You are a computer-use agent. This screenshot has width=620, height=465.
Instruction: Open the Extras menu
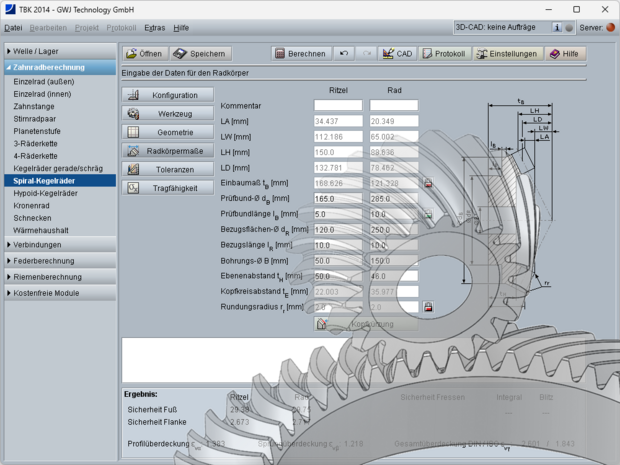[x=154, y=28]
